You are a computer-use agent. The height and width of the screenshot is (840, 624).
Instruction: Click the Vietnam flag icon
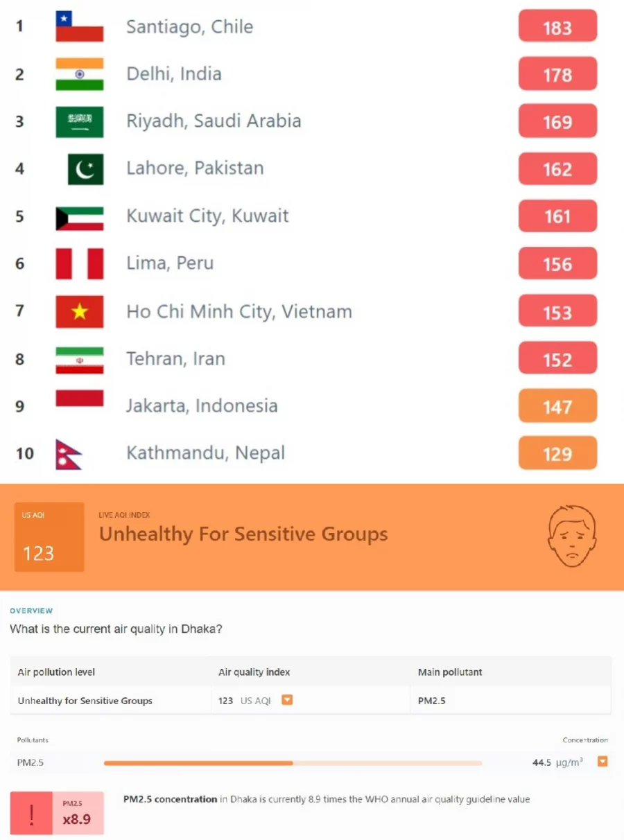click(80, 311)
